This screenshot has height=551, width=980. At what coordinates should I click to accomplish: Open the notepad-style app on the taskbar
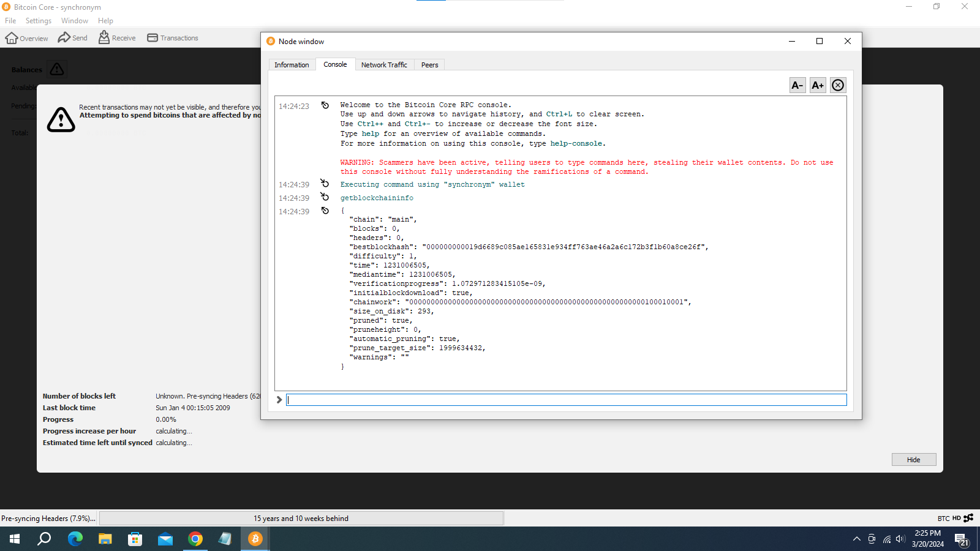pos(225,539)
